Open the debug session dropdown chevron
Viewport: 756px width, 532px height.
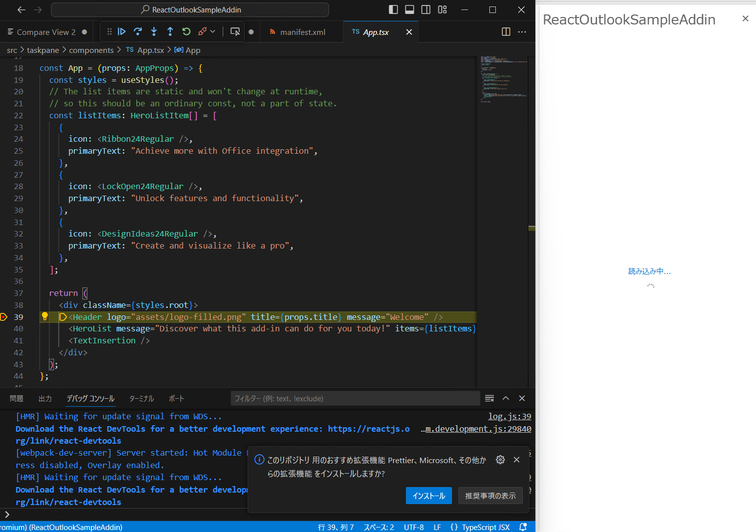(x=213, y=31)
